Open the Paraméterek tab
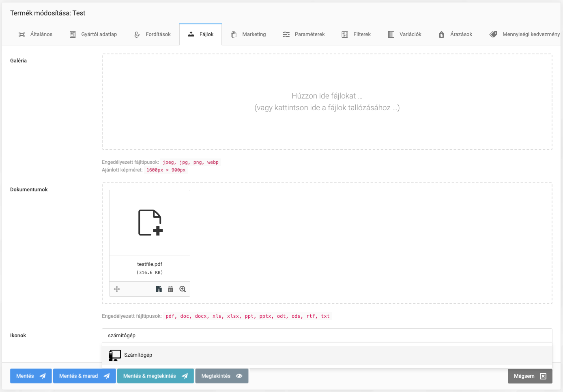This screenshot has width=563, height=392. pos(304,34)
